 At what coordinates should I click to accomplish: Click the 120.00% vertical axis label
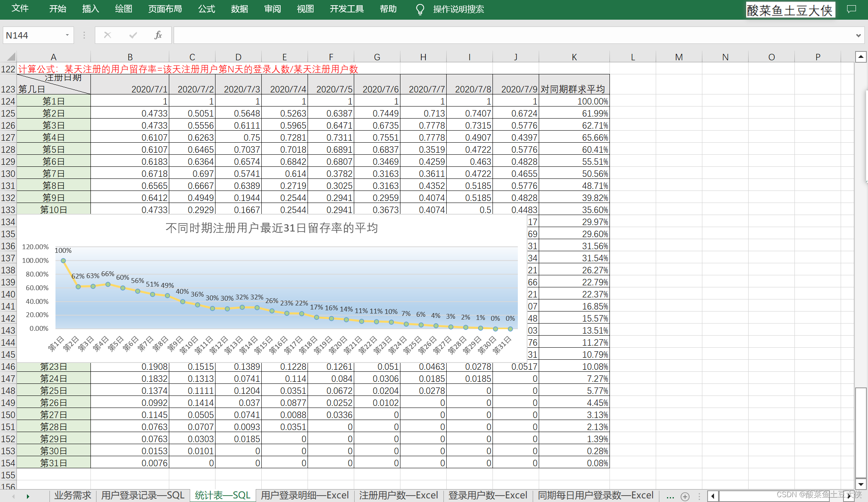click(x=35, y=247)
